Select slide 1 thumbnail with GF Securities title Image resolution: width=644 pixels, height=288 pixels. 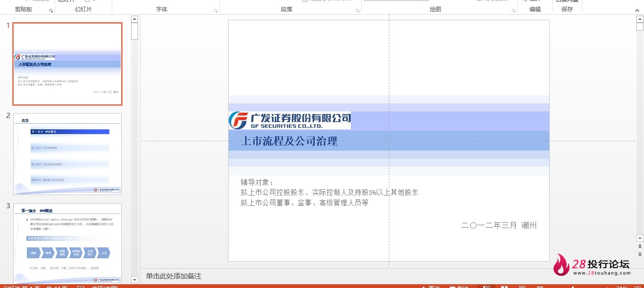(67, 64)
